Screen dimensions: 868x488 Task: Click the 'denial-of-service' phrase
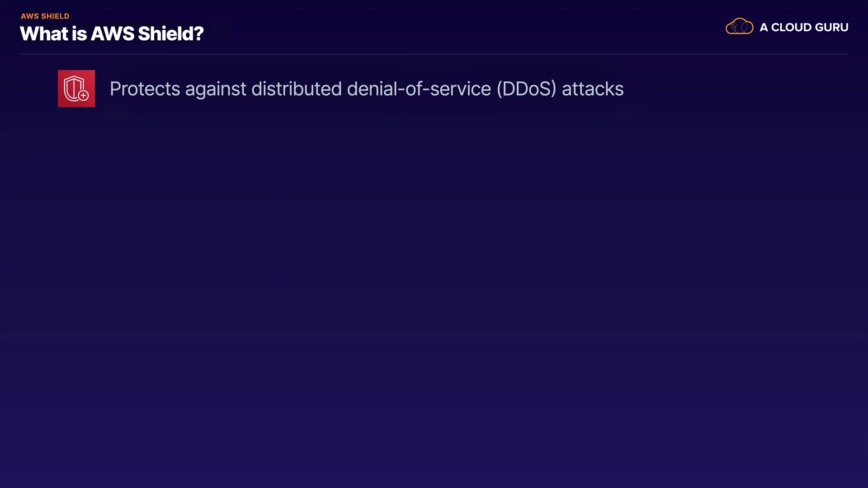click(419, 89)
